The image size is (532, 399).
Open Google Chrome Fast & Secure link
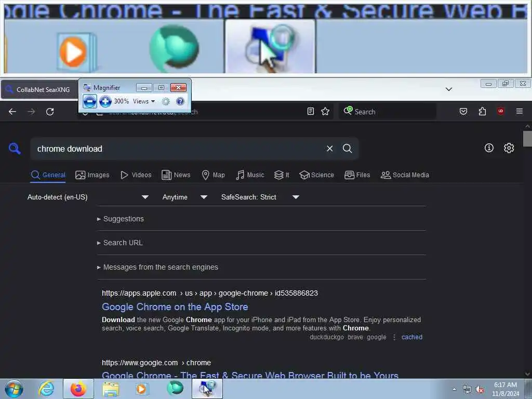point(250,375)
